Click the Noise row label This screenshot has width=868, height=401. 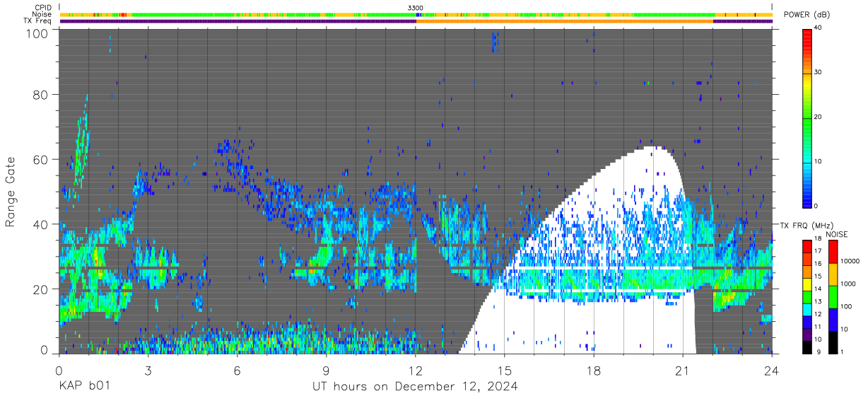42,14
